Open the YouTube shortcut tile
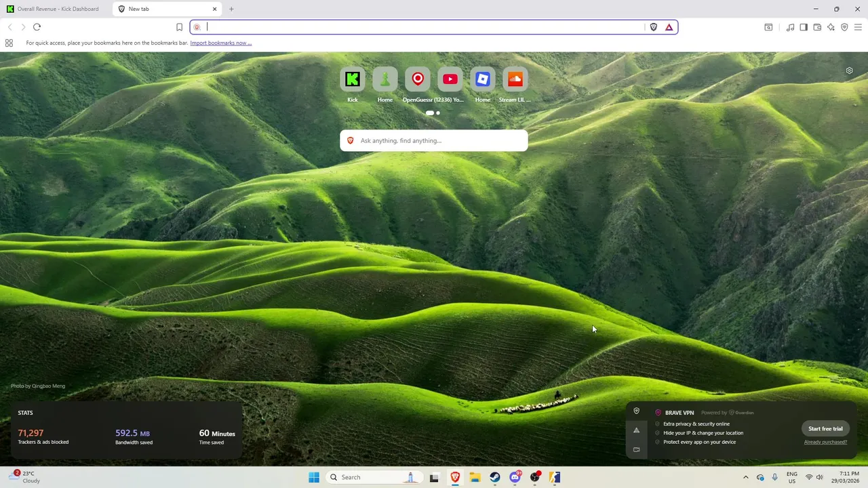Viewport: 868px width, 488px height. [450, 79]
